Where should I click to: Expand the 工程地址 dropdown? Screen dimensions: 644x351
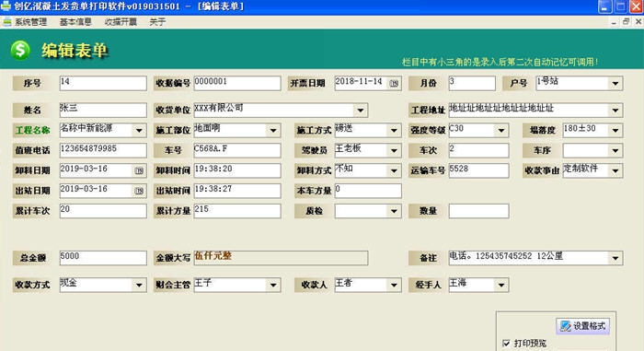click(x=615, y=110)
